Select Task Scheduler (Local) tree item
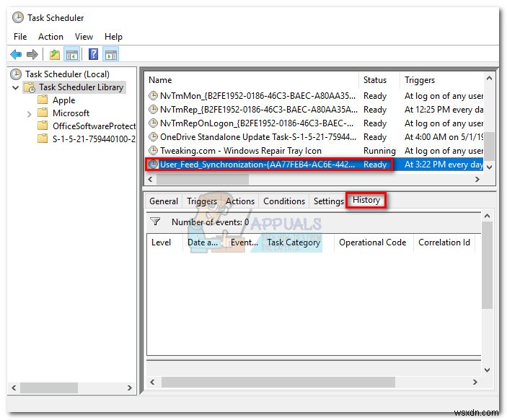 (x=67, y=74)
